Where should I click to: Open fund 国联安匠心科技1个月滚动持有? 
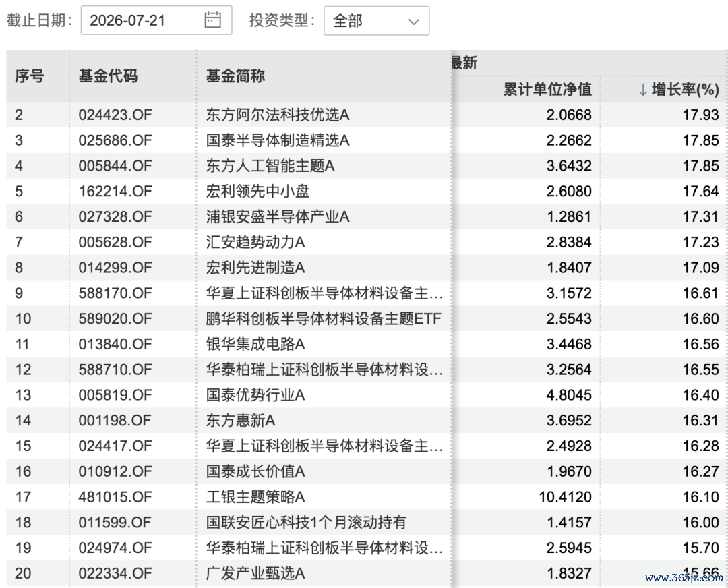(306, 523)
